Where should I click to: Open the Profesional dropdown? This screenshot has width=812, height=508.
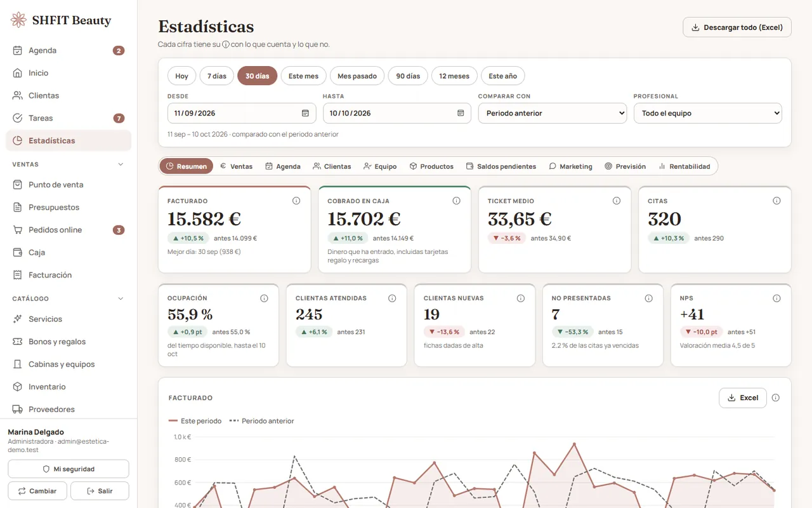(x=708, y=113)
